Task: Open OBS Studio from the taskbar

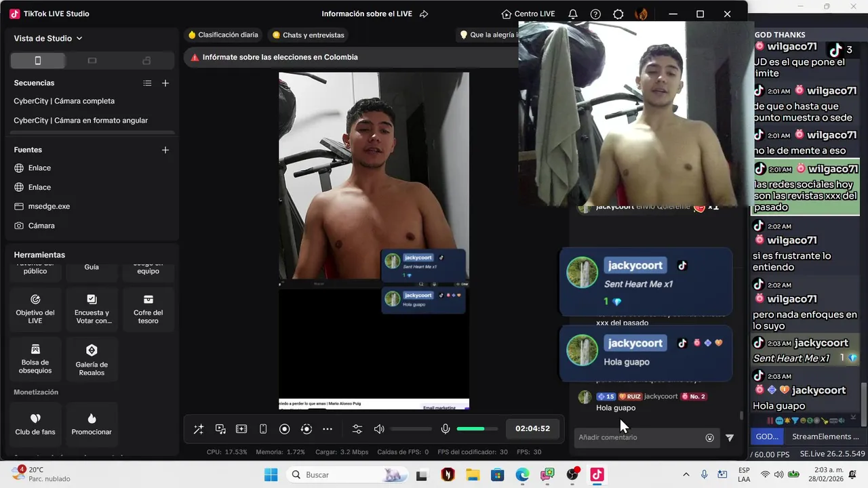Action: tap(572, 475)
